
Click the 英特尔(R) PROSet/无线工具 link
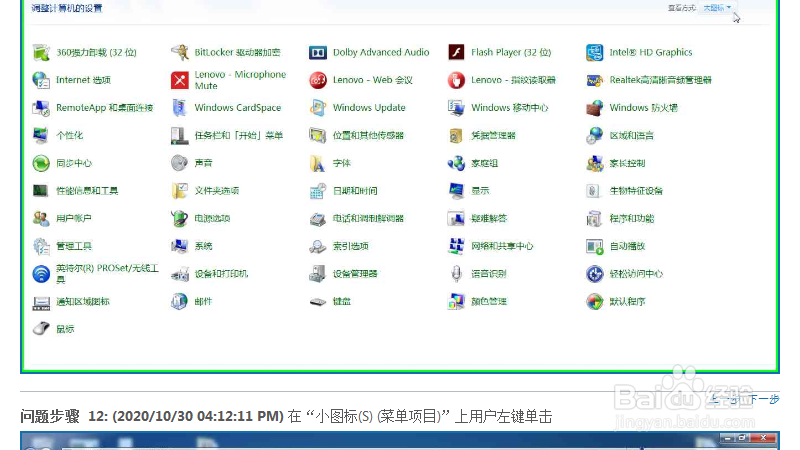(x=107, y=273)
